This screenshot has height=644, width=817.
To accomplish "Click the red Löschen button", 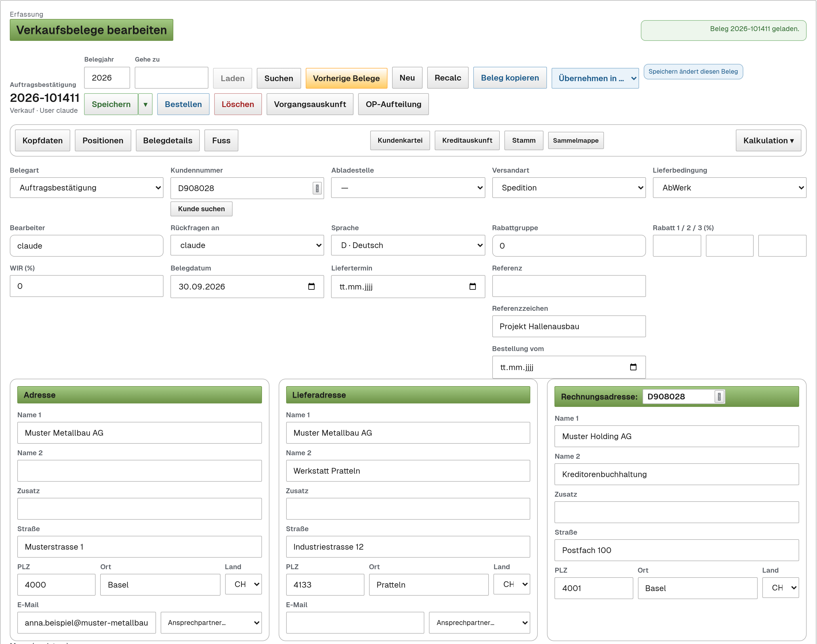I will click(x=238, y=104).
